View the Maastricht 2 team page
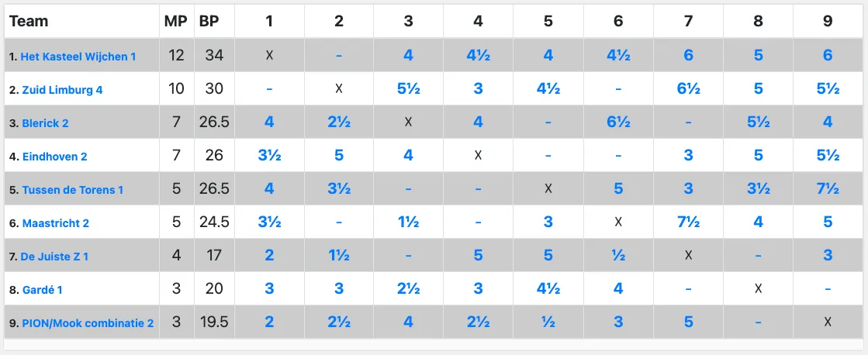Image resolution: width=868 pixels, height=355 pixels. [x=55, y=223]
